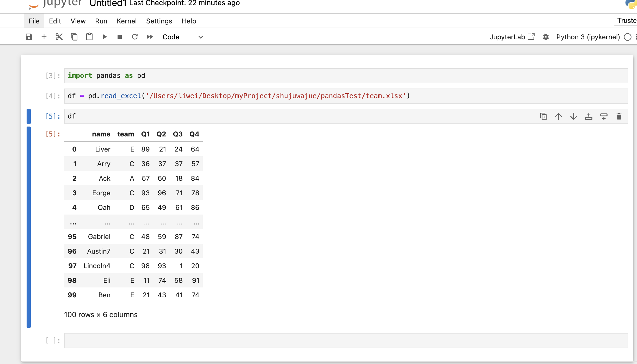Save the notebook with the disk icon
This screenshot has height=364, width=637.
pyautogui.click(x=29, y=37)
